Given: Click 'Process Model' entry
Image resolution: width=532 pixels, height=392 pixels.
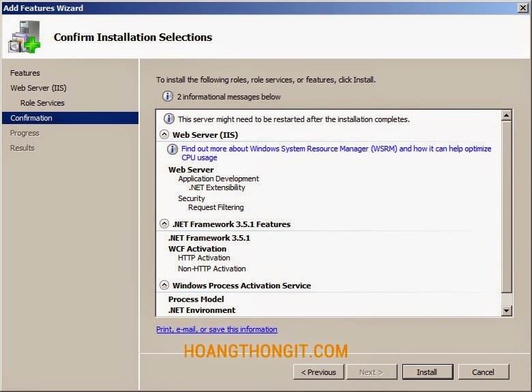Looking at the screenshot, I should tap(196, 299).
